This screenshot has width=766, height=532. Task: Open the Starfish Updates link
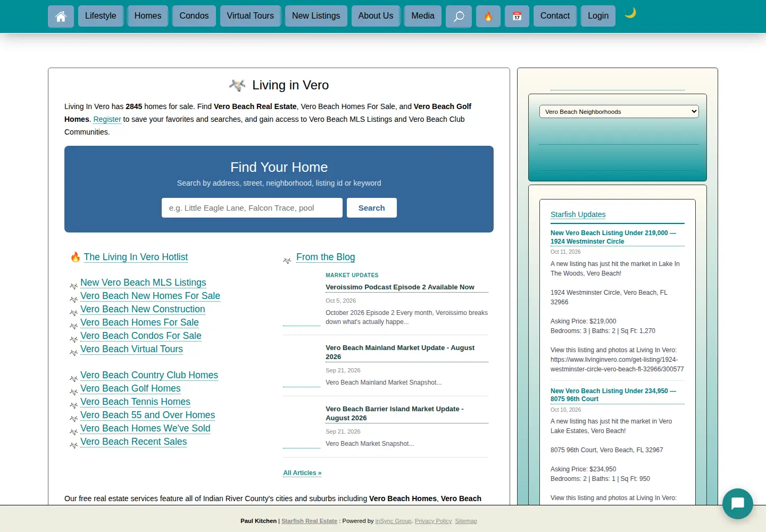(x=578, y=214)
